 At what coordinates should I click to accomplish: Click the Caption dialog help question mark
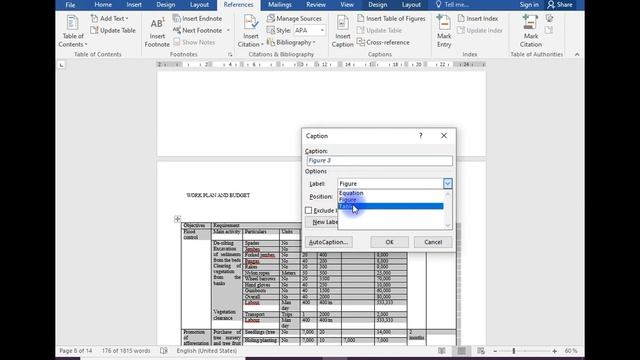point(421,136)
